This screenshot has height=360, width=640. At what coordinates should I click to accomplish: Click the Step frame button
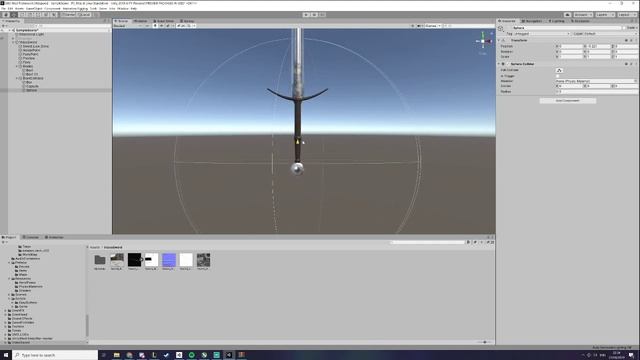(322, 15)
